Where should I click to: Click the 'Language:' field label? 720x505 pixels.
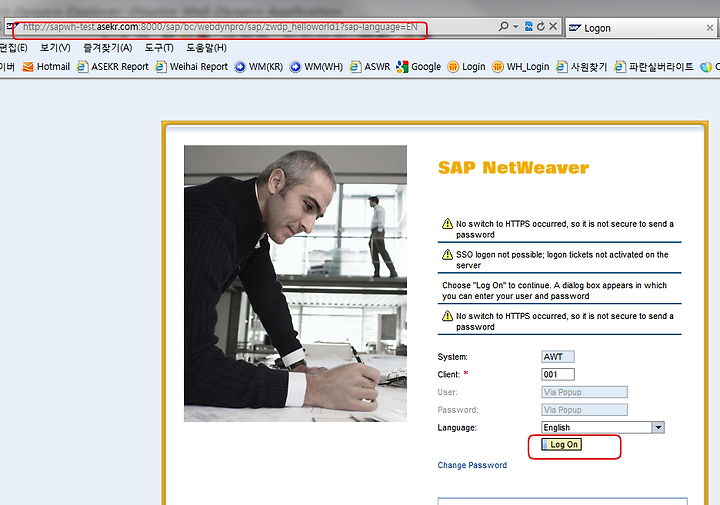(x=457, y=427)
